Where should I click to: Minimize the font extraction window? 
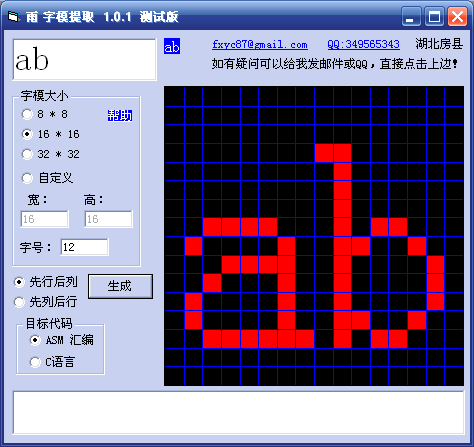411,16
